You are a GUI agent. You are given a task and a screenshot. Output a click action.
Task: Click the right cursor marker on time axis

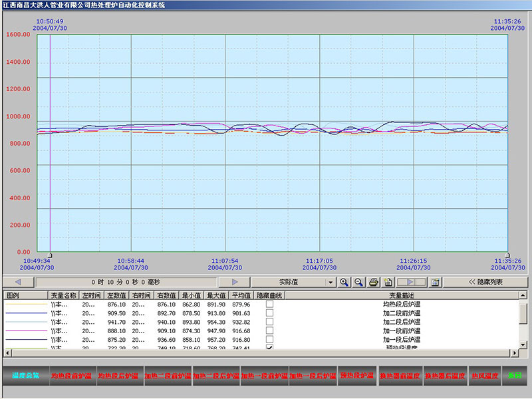[x=507, y=254]
